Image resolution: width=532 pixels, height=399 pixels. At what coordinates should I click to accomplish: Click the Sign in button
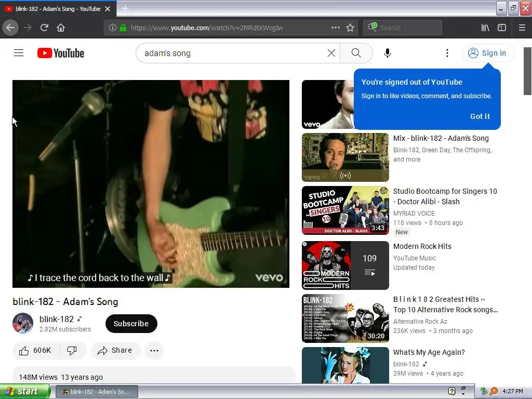pyautogui.click(x=488, y=53)
